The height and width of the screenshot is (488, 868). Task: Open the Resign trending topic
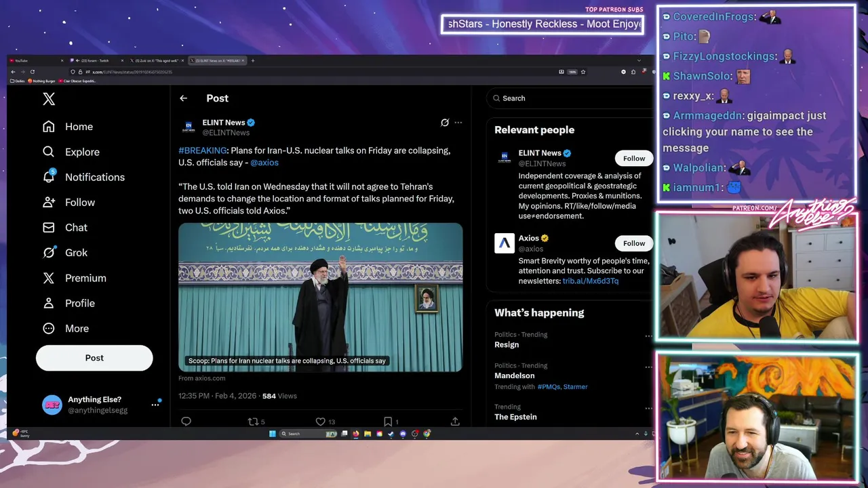(x=507, y=344)
